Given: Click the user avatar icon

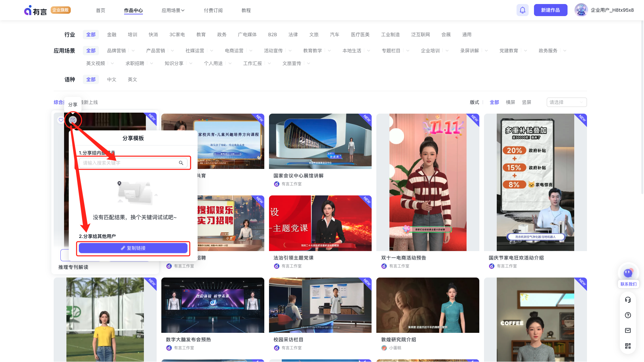Looking at the screenshot, I should (581, 10).
